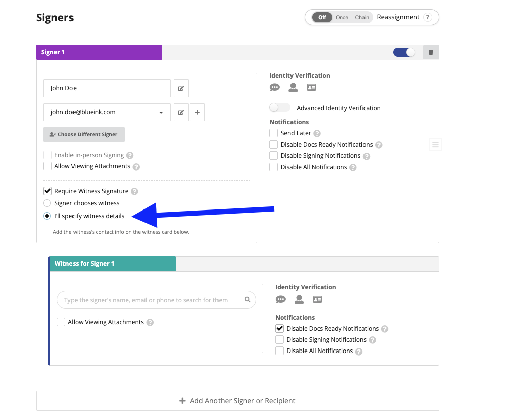The width and height of the screenshot is (509, 420).
Task: Click Choose Different Signer button
Action: [84, 134]
